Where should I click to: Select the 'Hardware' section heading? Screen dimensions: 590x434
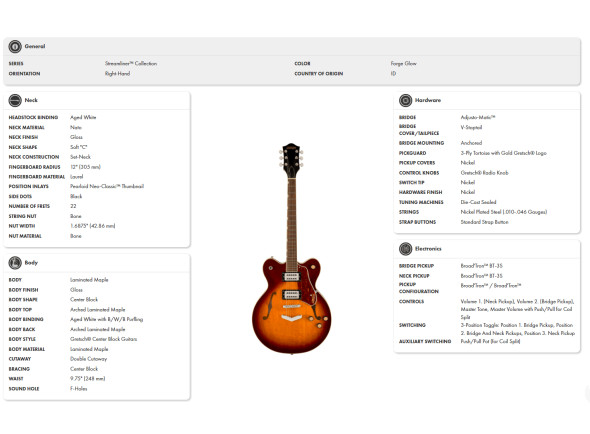click(x=428, y=100)
